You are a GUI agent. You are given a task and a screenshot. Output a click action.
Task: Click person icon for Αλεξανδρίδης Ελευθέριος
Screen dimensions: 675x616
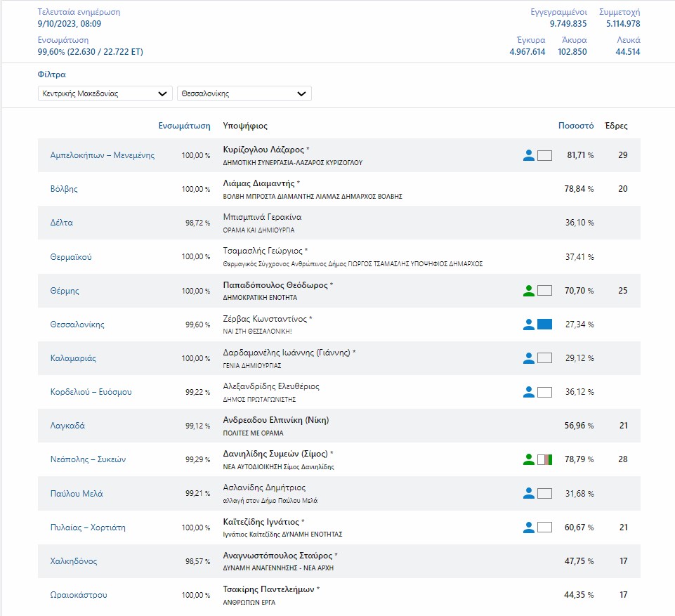[529, 392]
